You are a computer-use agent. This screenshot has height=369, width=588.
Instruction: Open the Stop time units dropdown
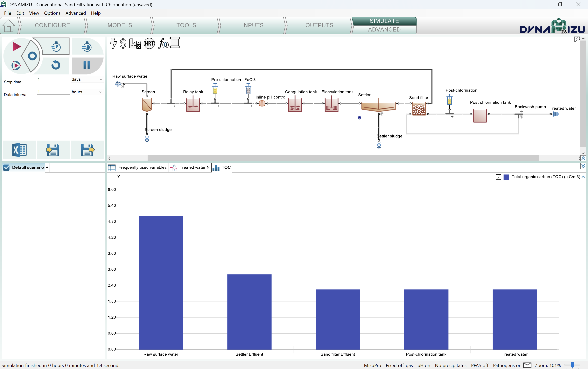87,79
